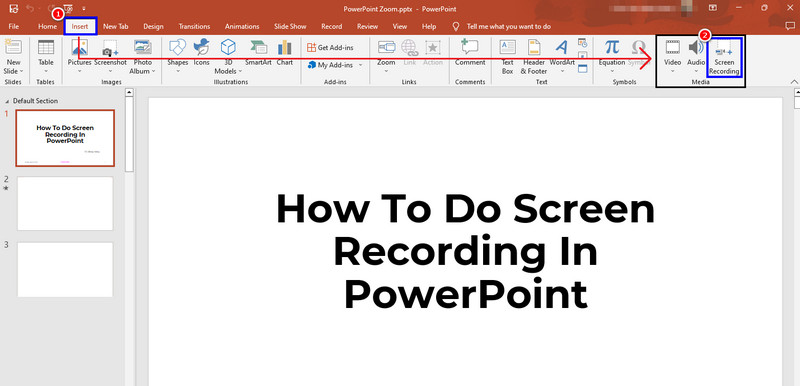Click Save icon in Quick Access Toolbar
The width and height of the screenshot is (800, 386).
click(14, 9)
